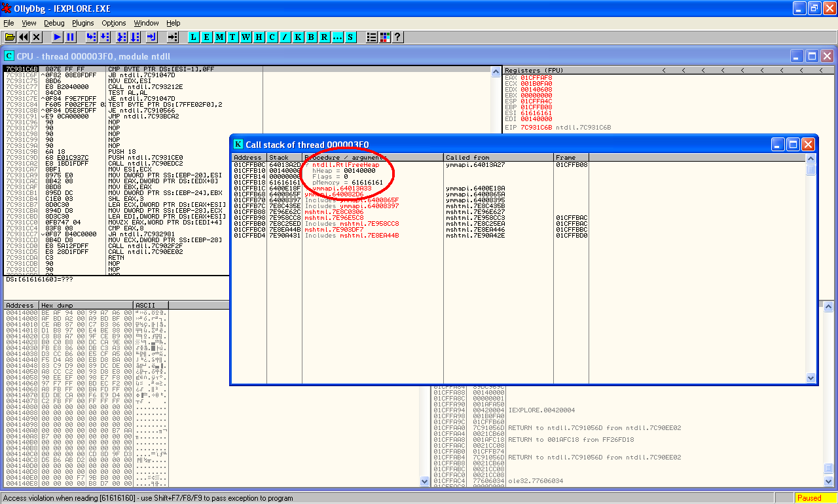Click the Open file folder icon

click(10, 37)
